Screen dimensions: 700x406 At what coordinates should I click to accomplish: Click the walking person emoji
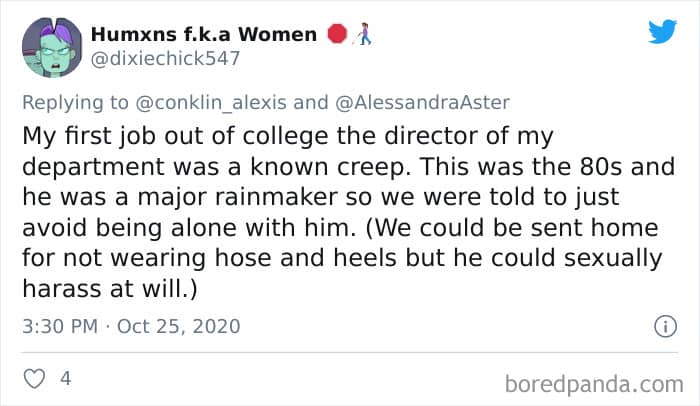pyautogui.click(x=362, y=34)
